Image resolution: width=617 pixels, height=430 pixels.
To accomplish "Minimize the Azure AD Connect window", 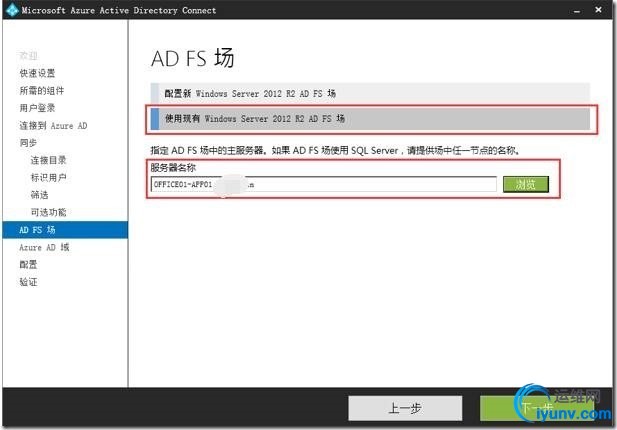I will (x=576, y=11).
